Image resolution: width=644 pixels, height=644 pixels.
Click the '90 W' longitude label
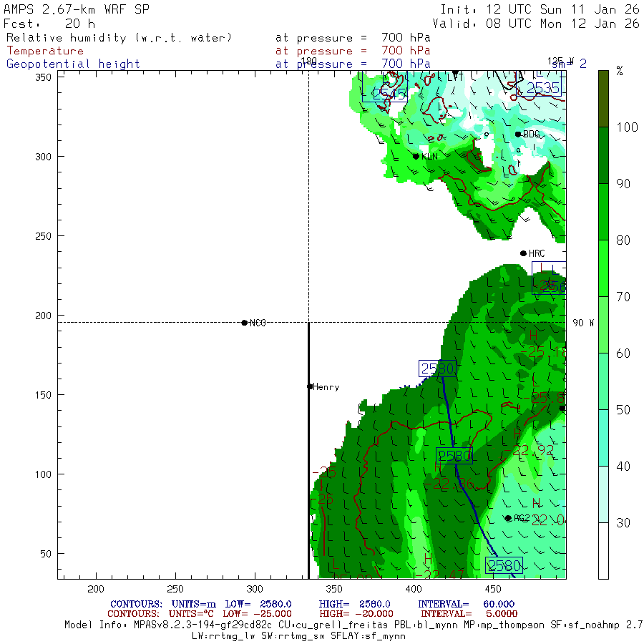click(583, 323)
